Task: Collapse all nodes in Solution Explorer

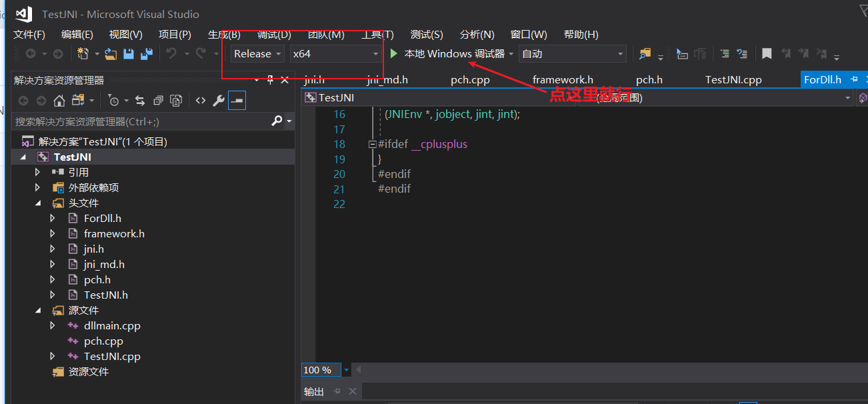Action: [x=158, y=101]
